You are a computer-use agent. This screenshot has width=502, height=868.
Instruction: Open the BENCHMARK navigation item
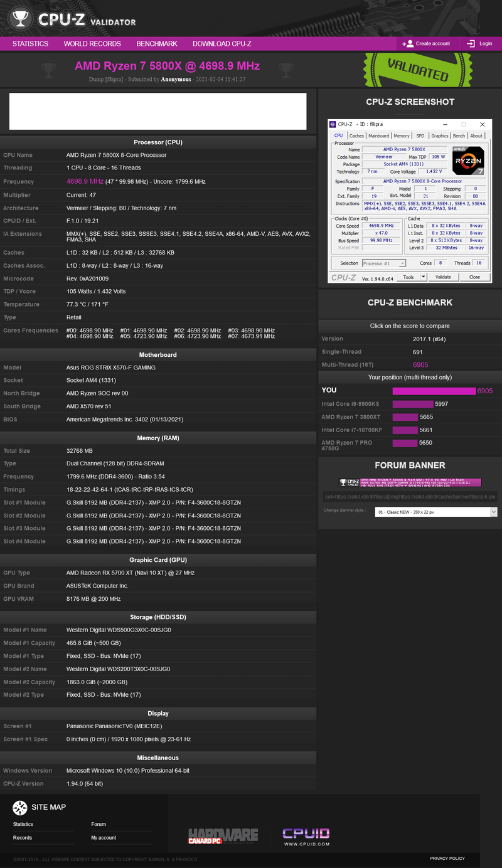157,44
